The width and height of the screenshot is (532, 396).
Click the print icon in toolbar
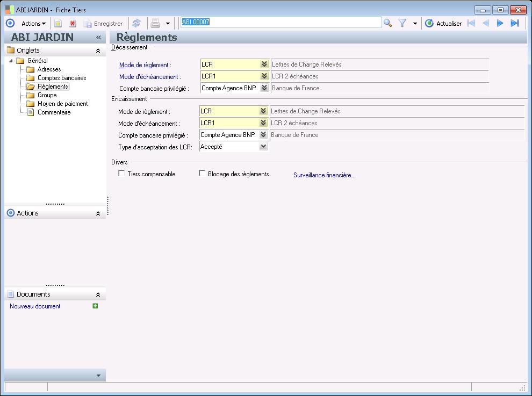click(155, 23)
